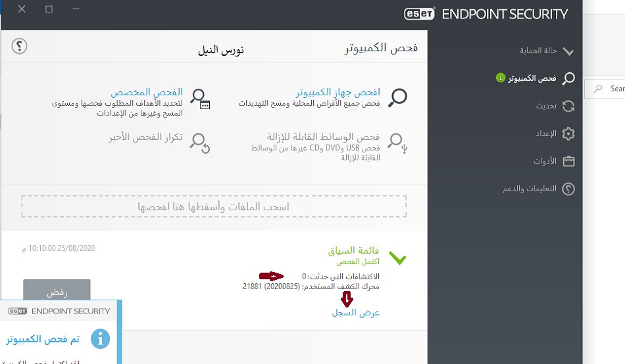Click the رفض dismiss button

pos(57,292)
